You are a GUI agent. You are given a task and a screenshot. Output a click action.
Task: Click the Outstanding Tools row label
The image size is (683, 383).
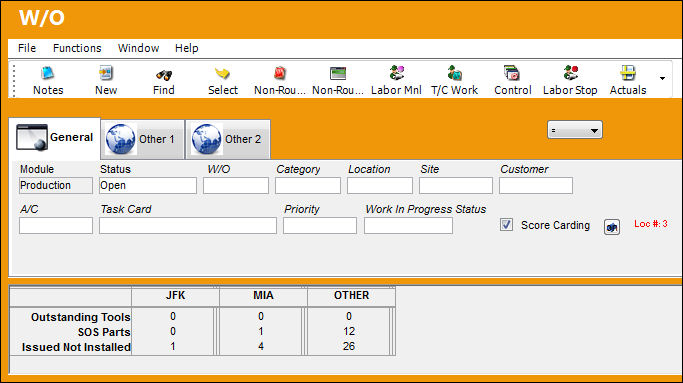pos(81,317)
